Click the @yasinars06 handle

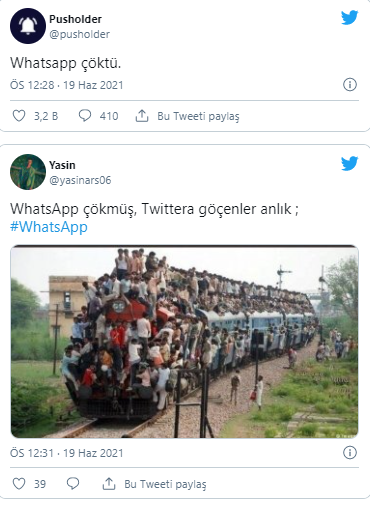coord(80,180)
